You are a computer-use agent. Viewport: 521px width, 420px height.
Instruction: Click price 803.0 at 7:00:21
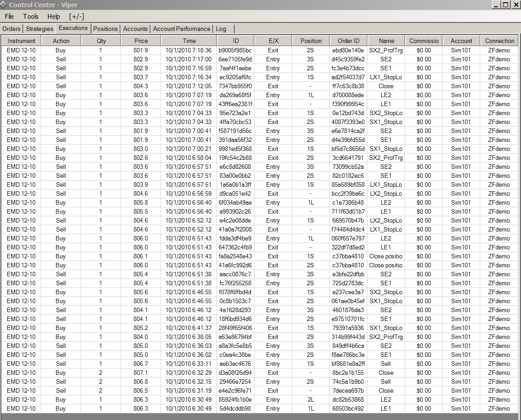coord(141,149)
